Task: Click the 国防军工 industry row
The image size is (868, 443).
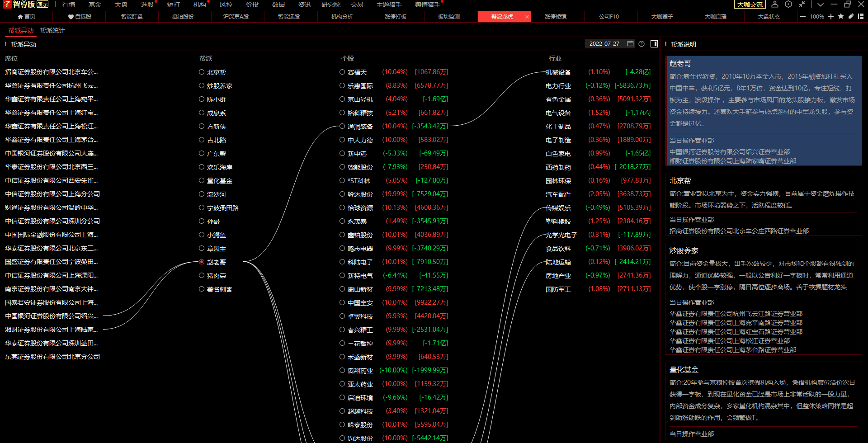Action: tap(598, 289)
